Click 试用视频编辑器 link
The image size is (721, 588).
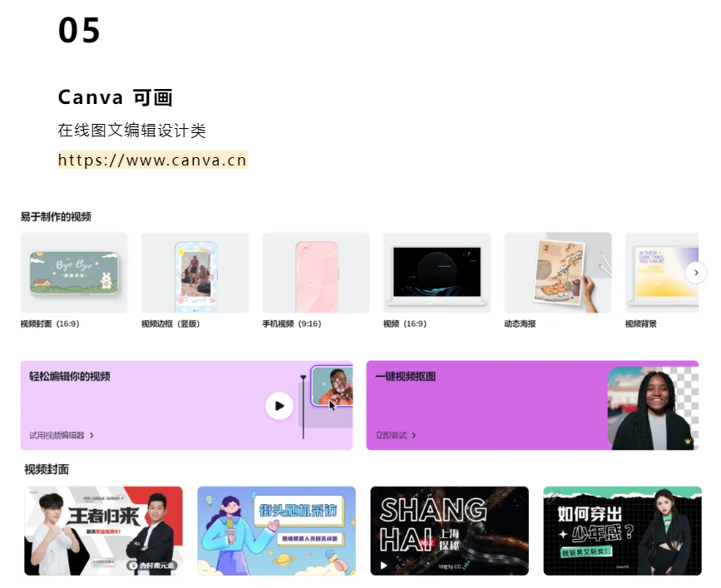tap(57, 435)
